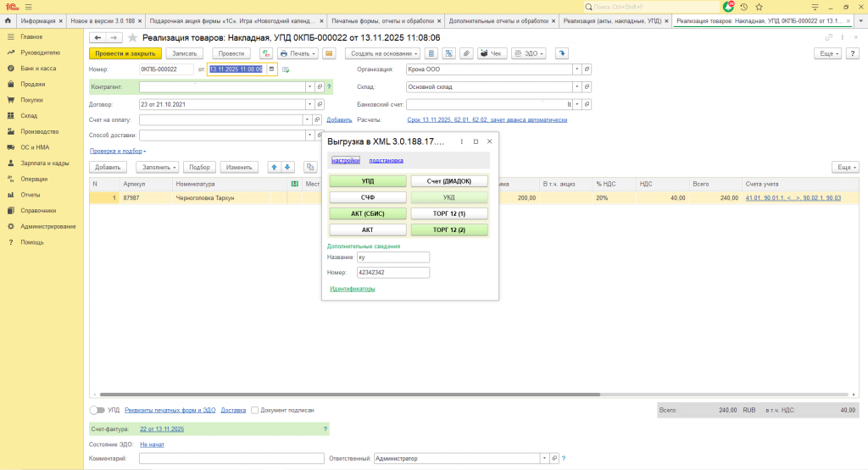This screenshot has height=470, width=868.
Task: Click the Комментарий input field
Action: (x=231, y=458)
